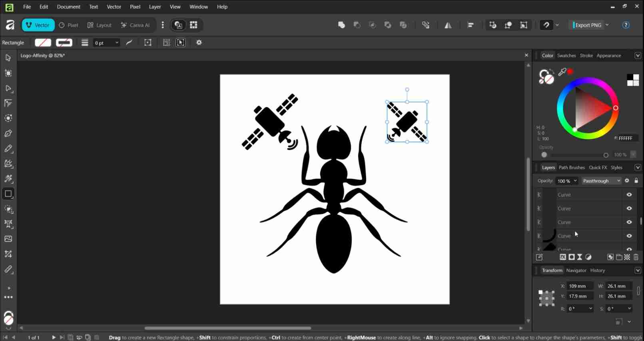Open the Document menu

pos(68,7)
